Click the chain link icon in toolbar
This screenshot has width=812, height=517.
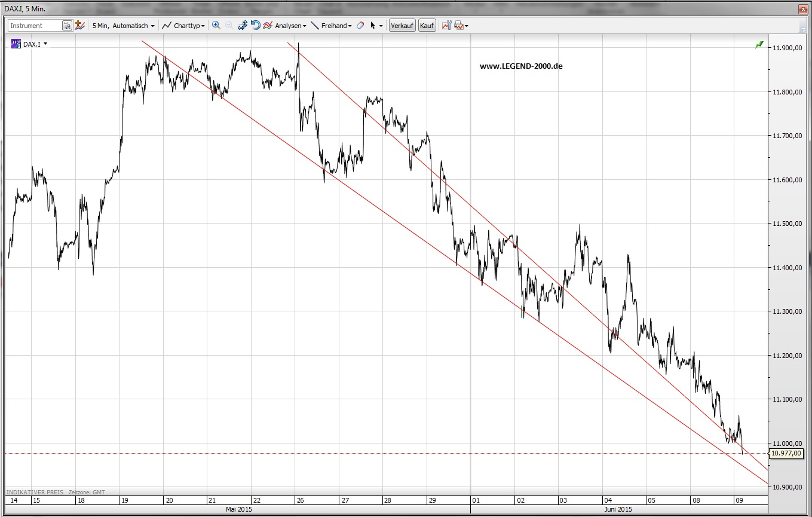[x=243, y=26]
